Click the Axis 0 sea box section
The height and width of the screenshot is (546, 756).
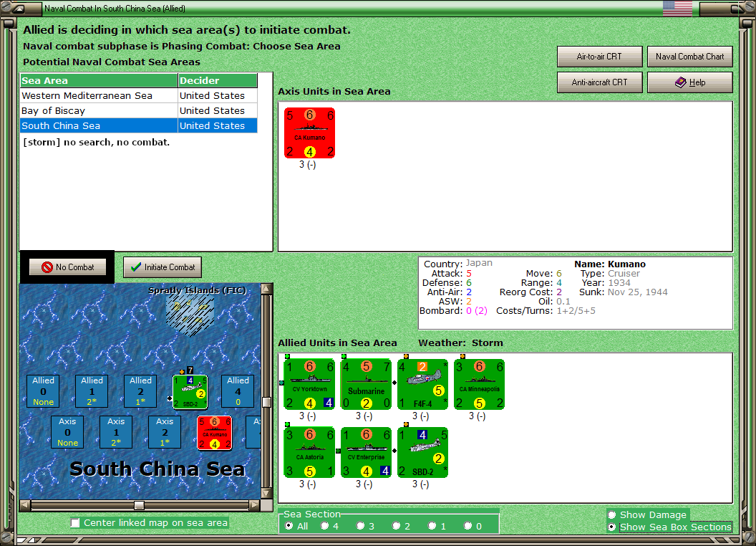67,432
